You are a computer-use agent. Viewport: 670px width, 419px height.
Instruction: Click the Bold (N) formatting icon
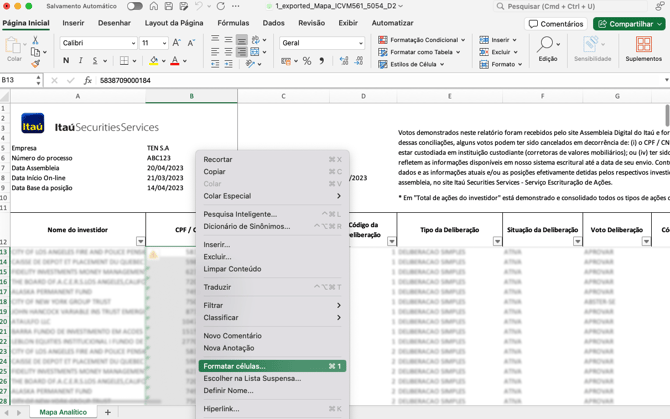[x=66, y=62]
